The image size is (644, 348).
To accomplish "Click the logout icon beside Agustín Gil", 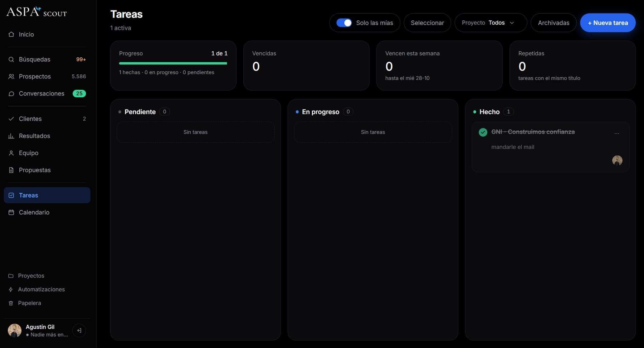I will 79,330.
